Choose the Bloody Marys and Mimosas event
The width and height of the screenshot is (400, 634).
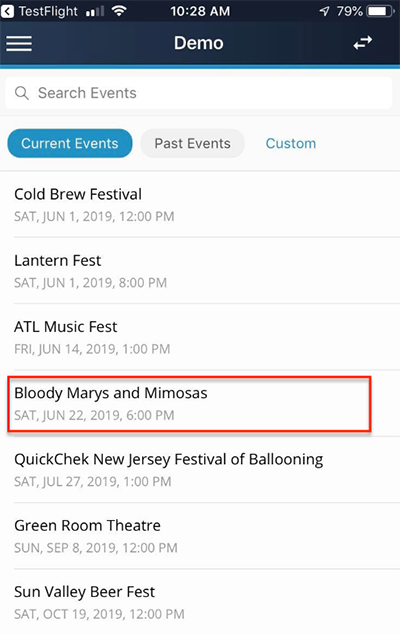click(200, 404)
